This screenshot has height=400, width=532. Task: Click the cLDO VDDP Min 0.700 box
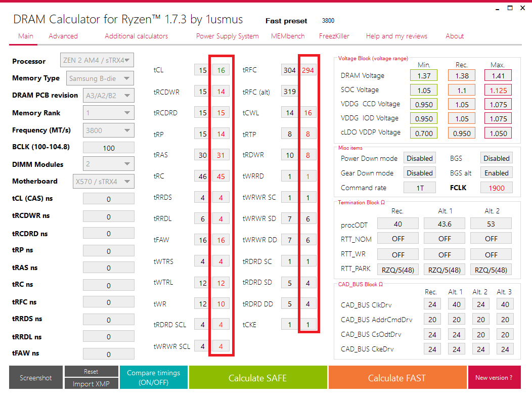[x=424, y=133]
